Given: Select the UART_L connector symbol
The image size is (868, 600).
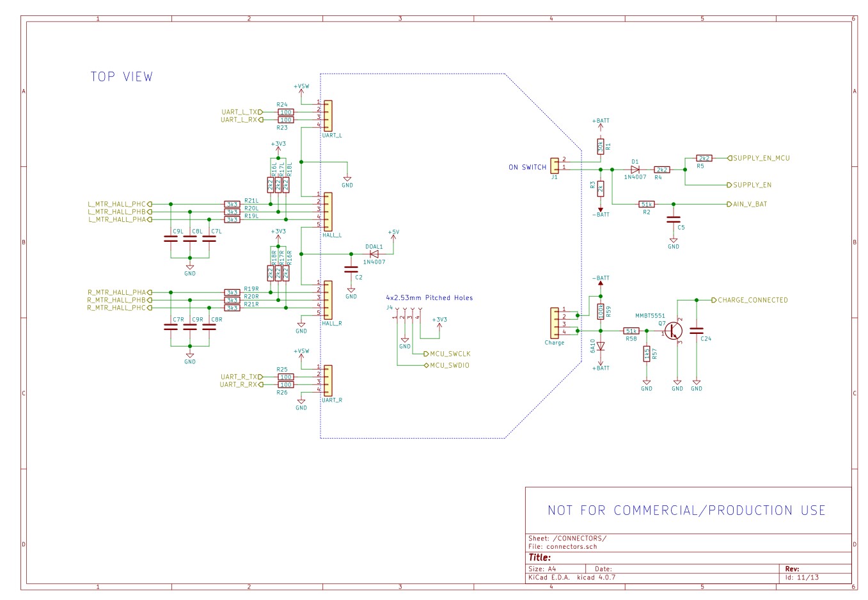Looking at the screenshot, I should [x=328, y=116].
